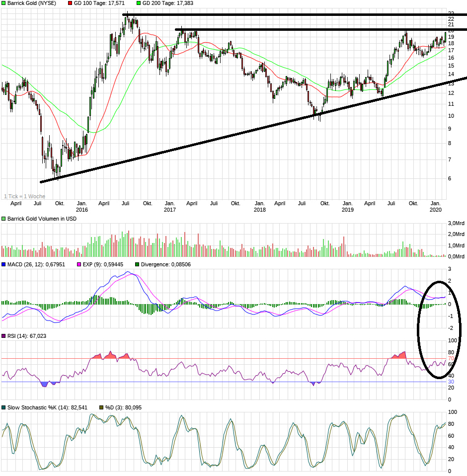Click the 'Jan.' label above 2019

click(347, 203)
